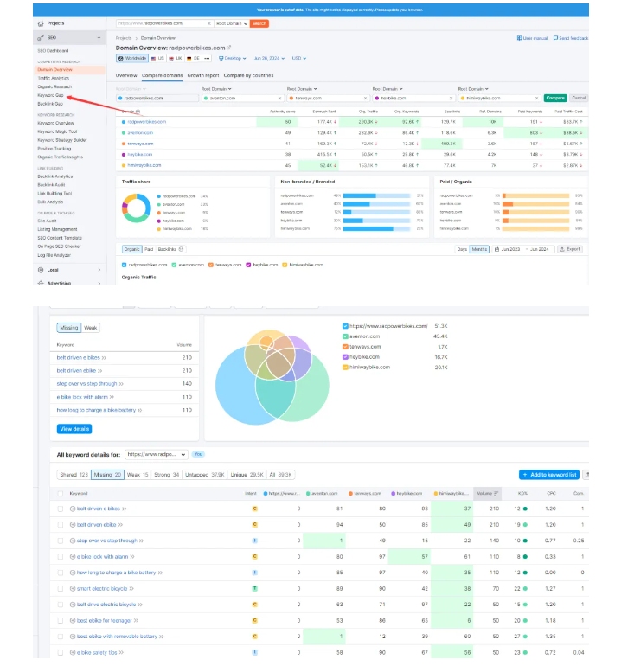Toggle aventon.com checkbox in Venn legend
This screenshot has width=634, height=672.
pyautogui.click(x=345, y=336)
